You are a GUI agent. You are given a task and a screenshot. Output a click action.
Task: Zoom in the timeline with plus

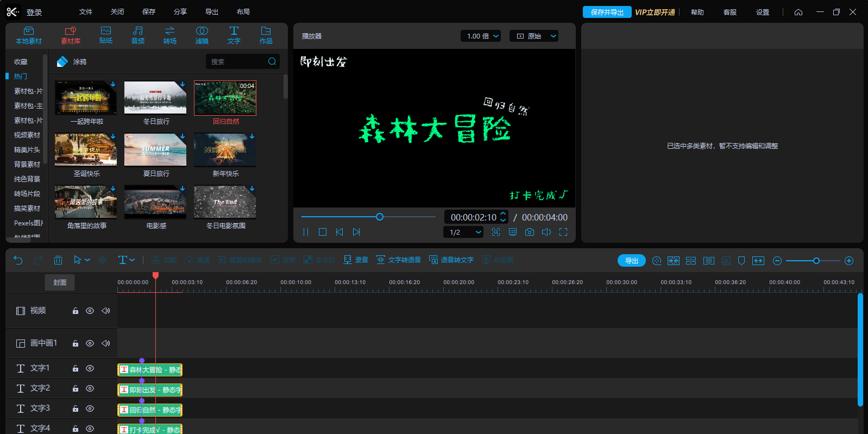click(x=849, y=261)
